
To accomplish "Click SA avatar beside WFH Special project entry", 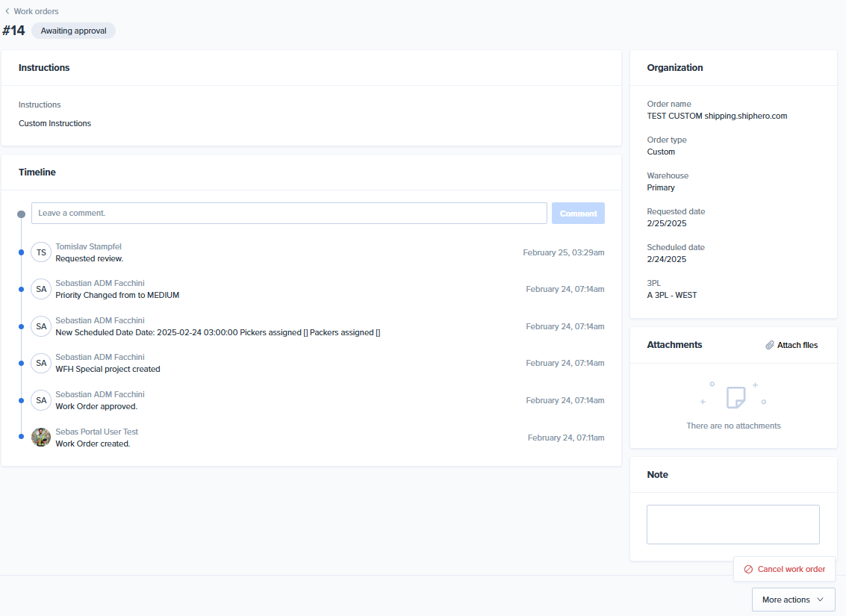I will point(41,363).
